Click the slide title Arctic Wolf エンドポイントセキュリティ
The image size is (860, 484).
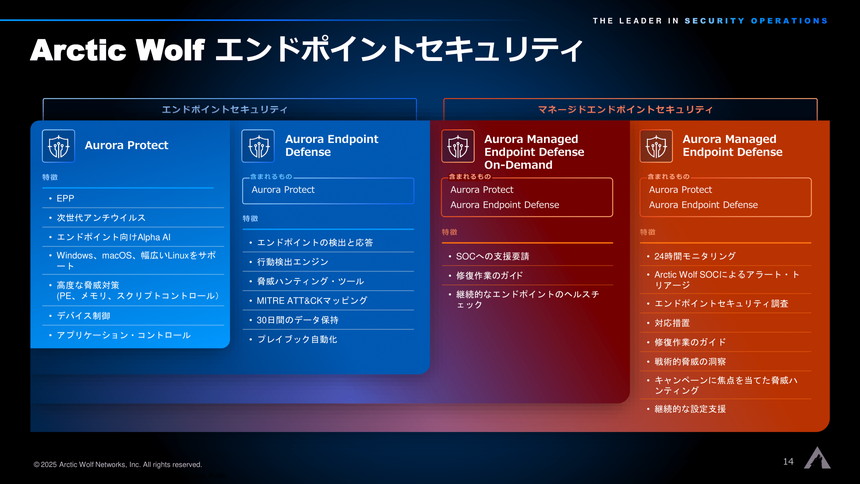click(x=306, y=50)
